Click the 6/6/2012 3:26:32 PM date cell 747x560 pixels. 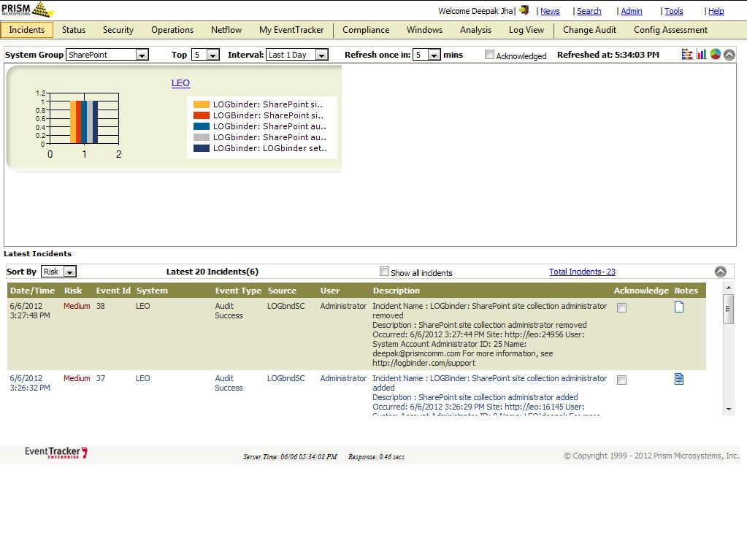pyautogui.click(x=29, y=383)
